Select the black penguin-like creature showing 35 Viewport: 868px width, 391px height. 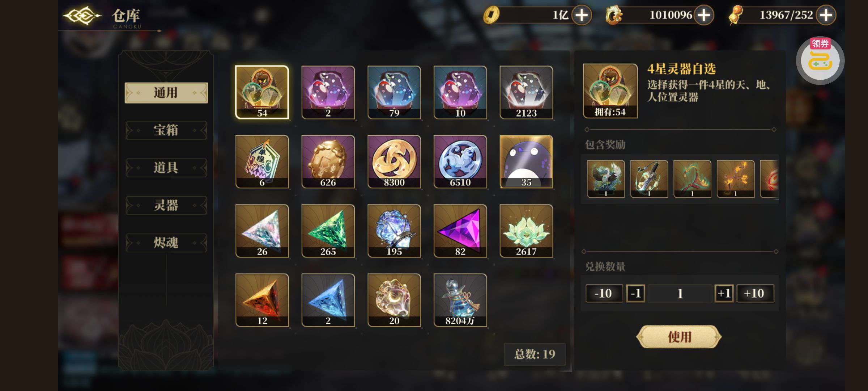(526, 161)
